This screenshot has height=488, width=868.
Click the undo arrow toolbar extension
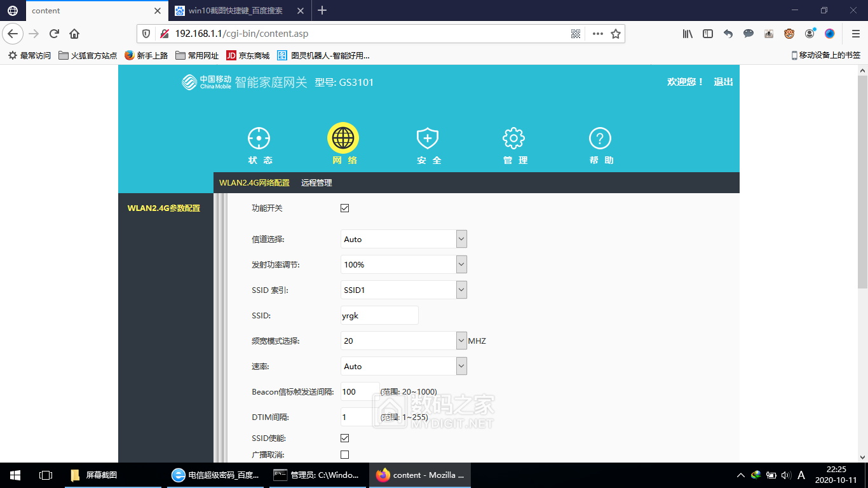point(728,34)
